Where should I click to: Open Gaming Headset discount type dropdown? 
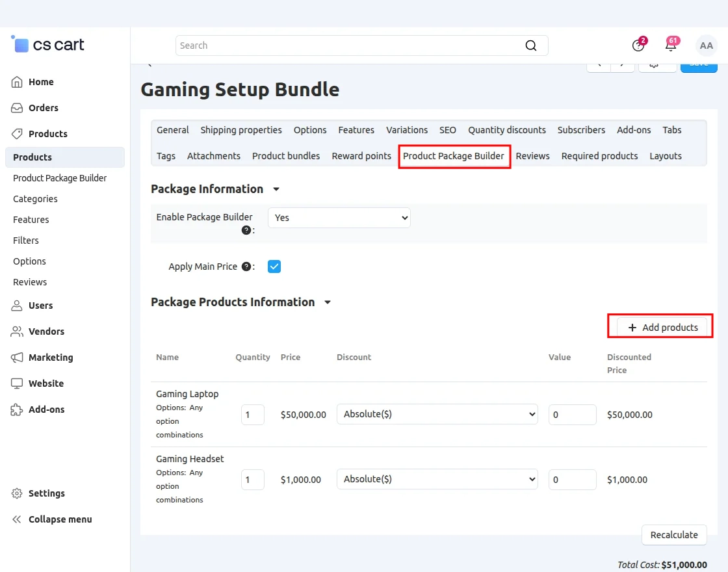tap(437, 479)
